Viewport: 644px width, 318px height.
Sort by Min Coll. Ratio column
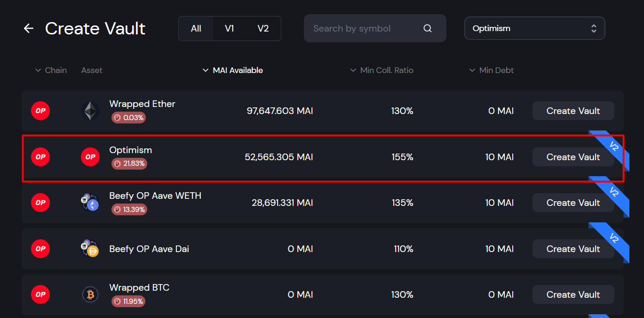(x=382, y=70)
